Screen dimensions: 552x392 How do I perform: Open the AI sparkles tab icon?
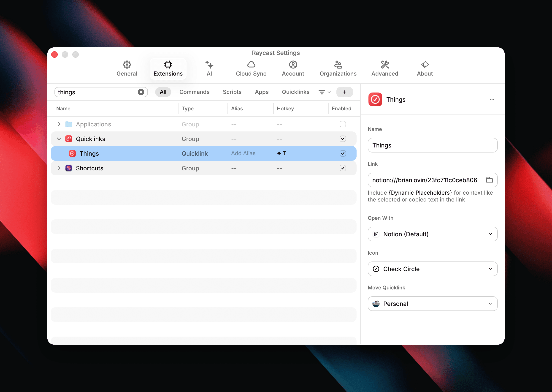(x=209, y=65)
